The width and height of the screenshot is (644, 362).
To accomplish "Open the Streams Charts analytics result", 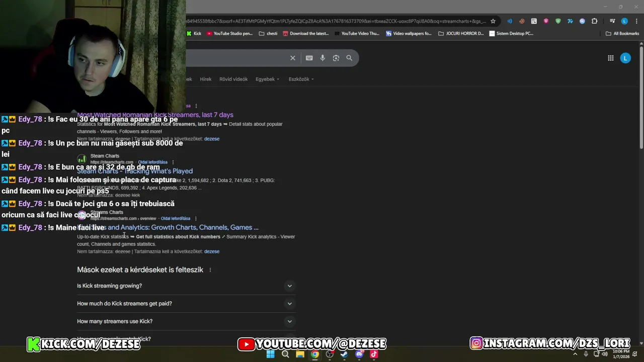I will coord(168,227).
